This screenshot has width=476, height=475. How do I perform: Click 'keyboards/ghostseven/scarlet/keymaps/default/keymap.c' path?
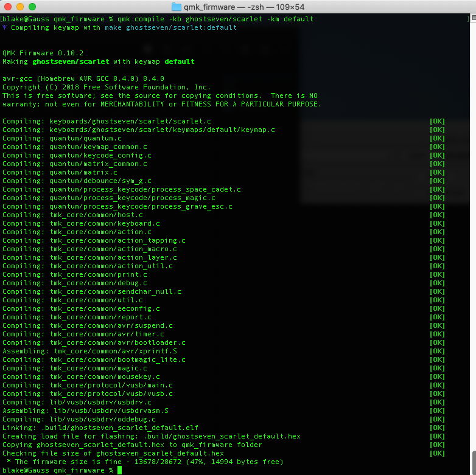click(162, 130)
